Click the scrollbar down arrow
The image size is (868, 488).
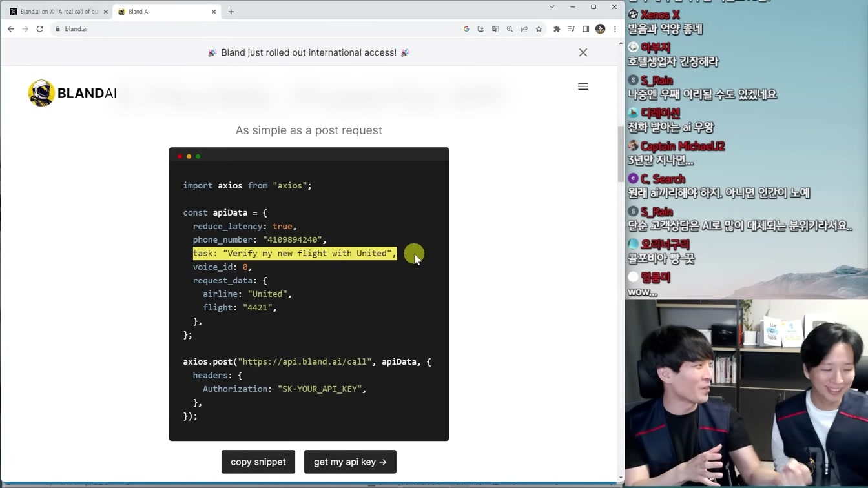pyautogui.click(x=621, y=478)
